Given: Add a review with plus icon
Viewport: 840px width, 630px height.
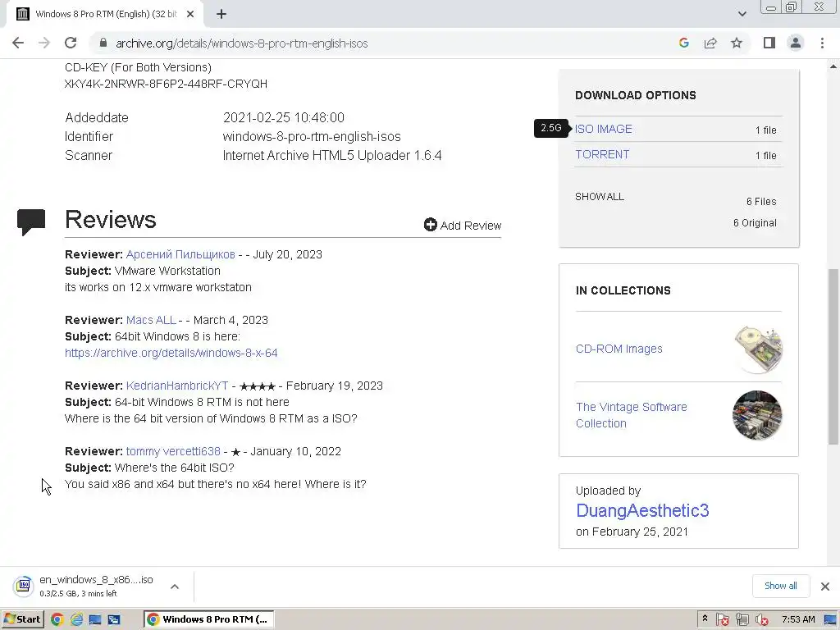Looking at the screenshot, I should [463, 225].
